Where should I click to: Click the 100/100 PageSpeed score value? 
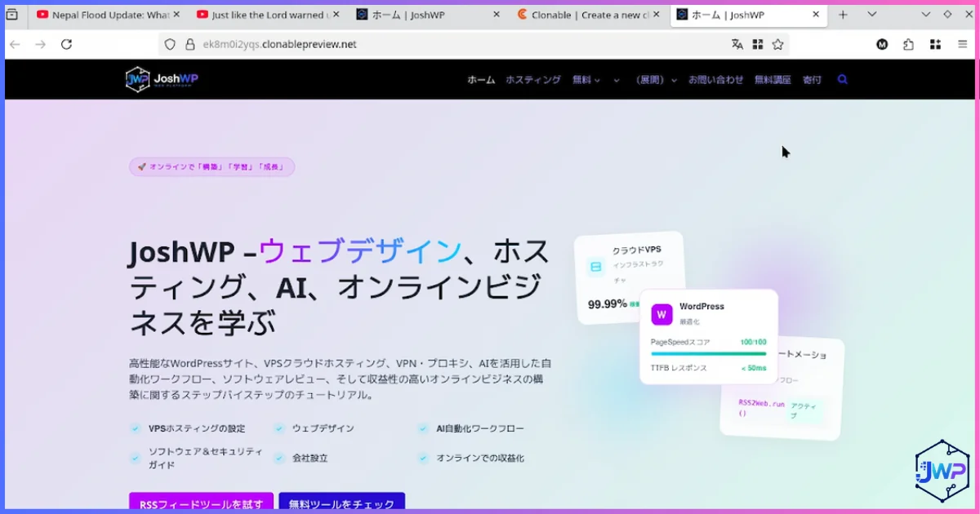(x=753, y=342)
